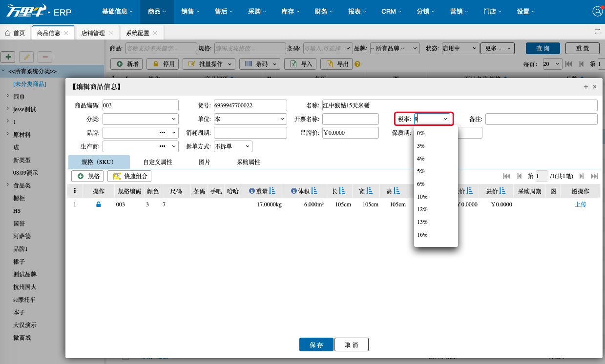Sort by 宽 column sort icon
The width and height of the screenshot is (605, 364).
pyautogui.click(x=370, y=191)
